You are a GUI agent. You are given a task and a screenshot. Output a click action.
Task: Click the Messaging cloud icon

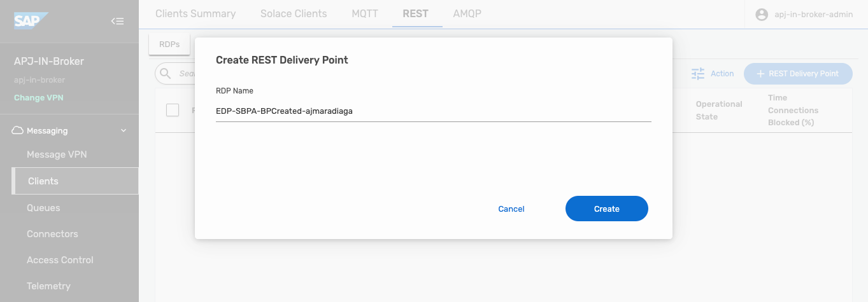point(18,130)
